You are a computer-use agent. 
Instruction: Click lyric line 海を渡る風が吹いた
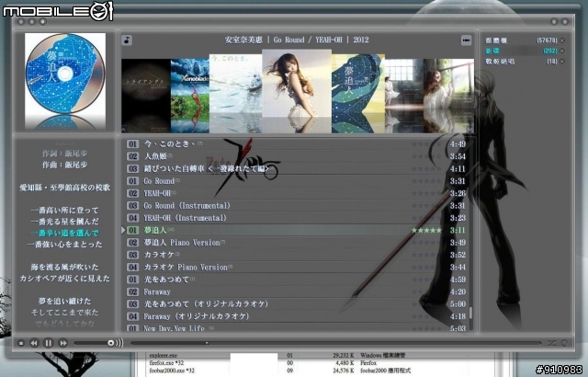pos(65,268)
